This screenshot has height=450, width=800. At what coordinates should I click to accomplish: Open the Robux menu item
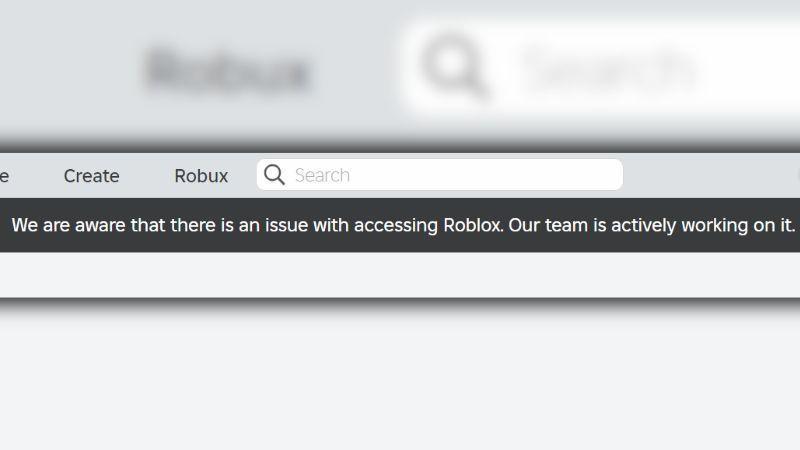[x=201, y=176]
